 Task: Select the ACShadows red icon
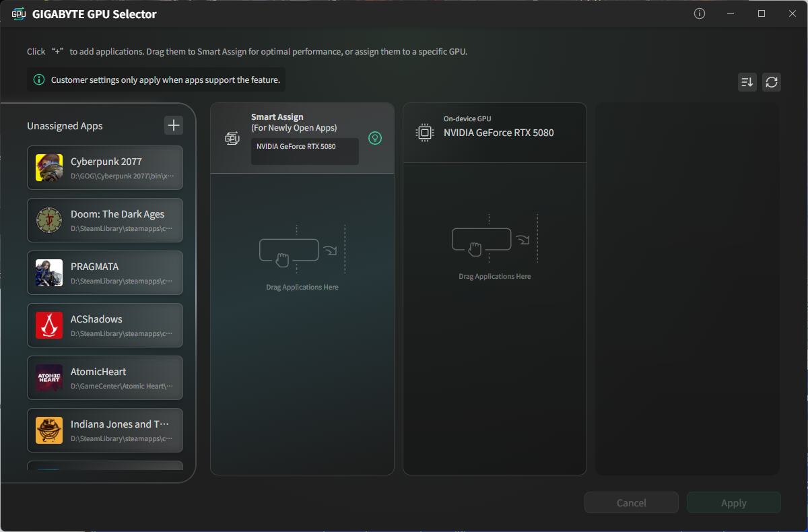tap(49, 325)
